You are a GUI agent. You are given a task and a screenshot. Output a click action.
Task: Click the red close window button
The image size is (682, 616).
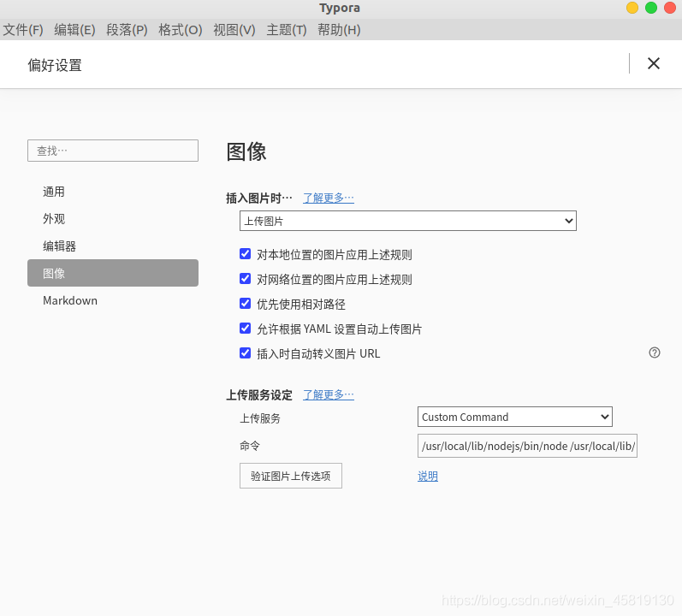tap(670, 8)
